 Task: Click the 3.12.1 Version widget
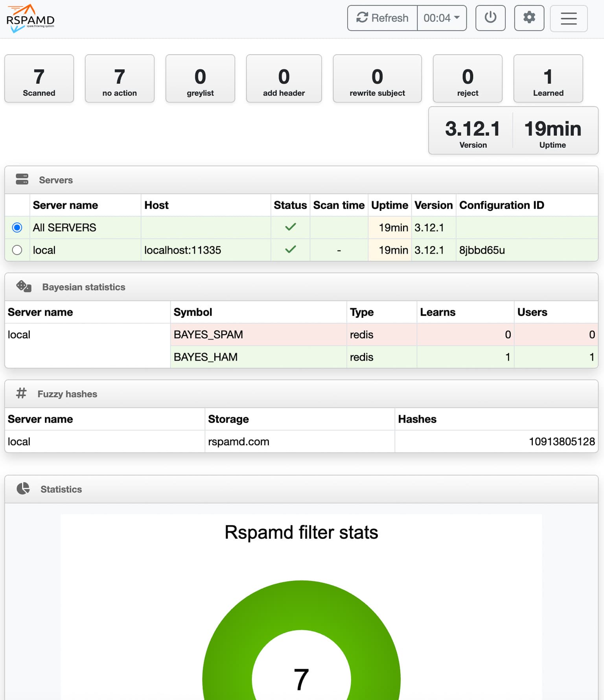(x=473, y=134)
